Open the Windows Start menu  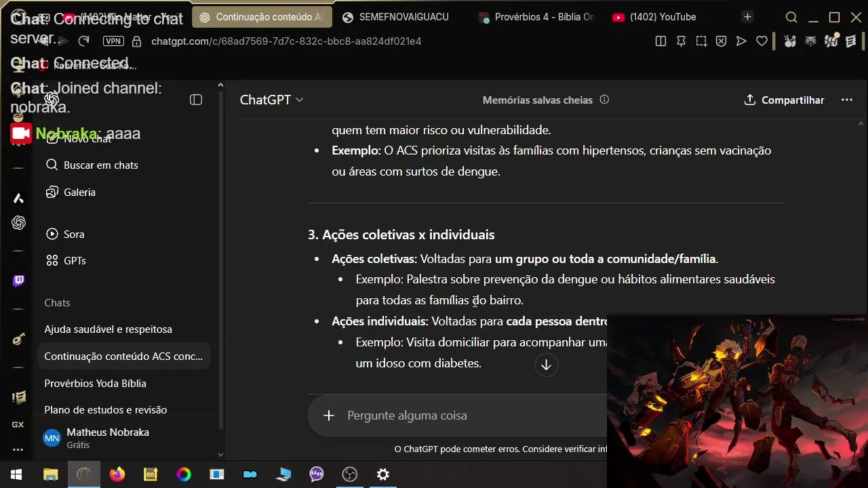[16, 474]
